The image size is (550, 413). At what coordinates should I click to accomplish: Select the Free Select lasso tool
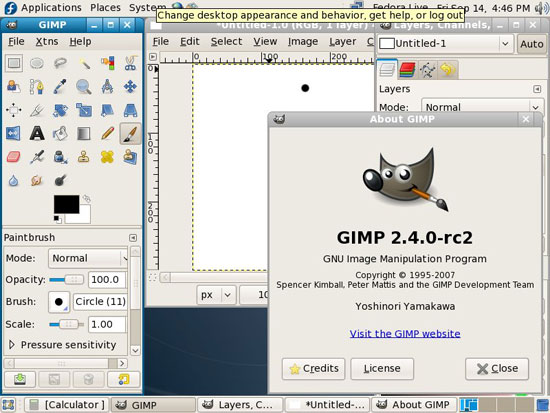coord(60,63)
